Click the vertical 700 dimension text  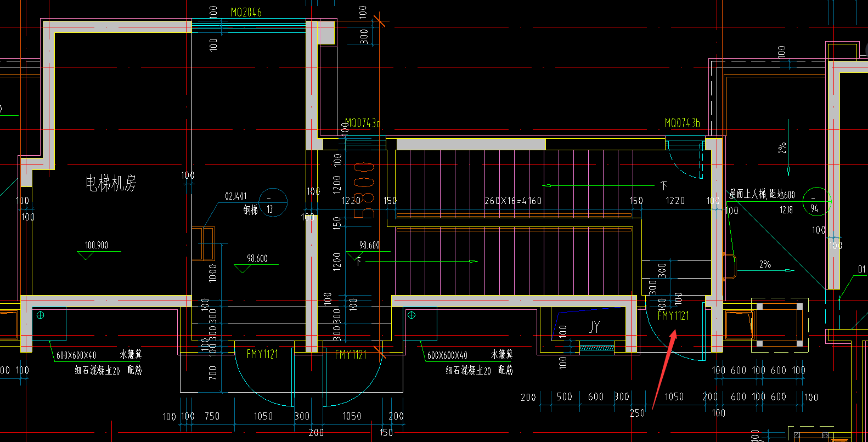(x=213, y=373)
